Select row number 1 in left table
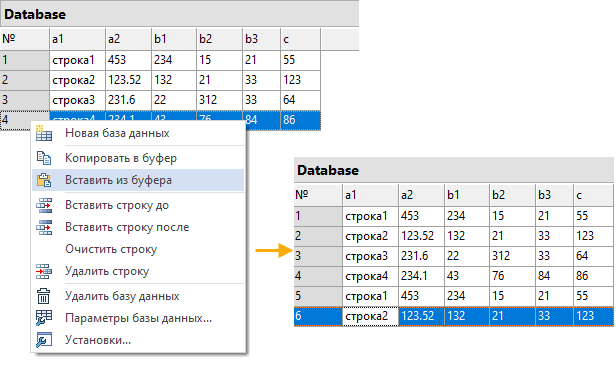The width and height of the screenshot is (616, 392). [x=25, y=60]
